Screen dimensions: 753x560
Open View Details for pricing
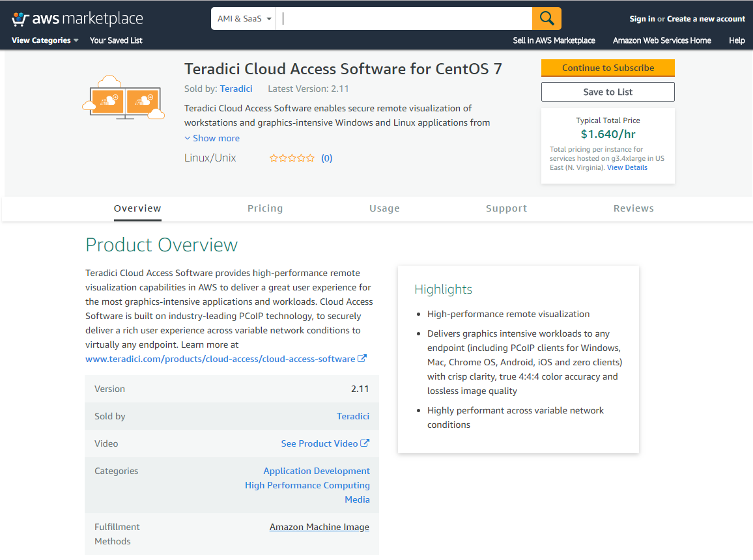[628, 167]
